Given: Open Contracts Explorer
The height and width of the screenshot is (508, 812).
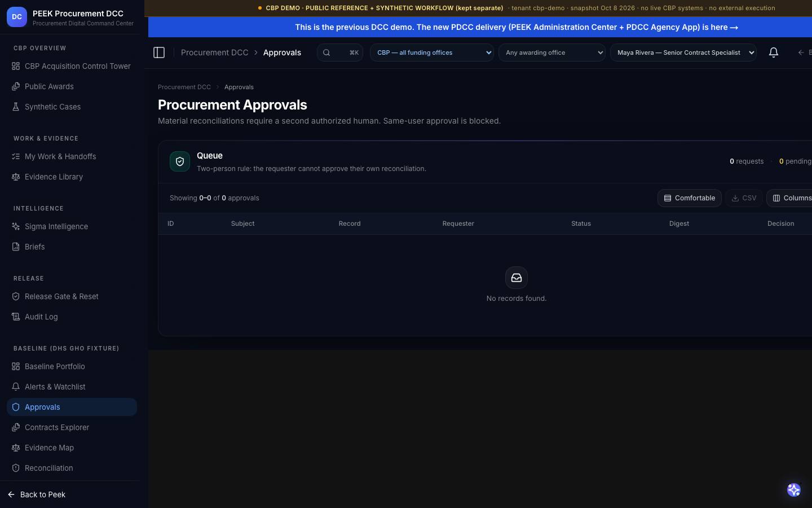Looking at the screenshot, I should click(72, 427).
